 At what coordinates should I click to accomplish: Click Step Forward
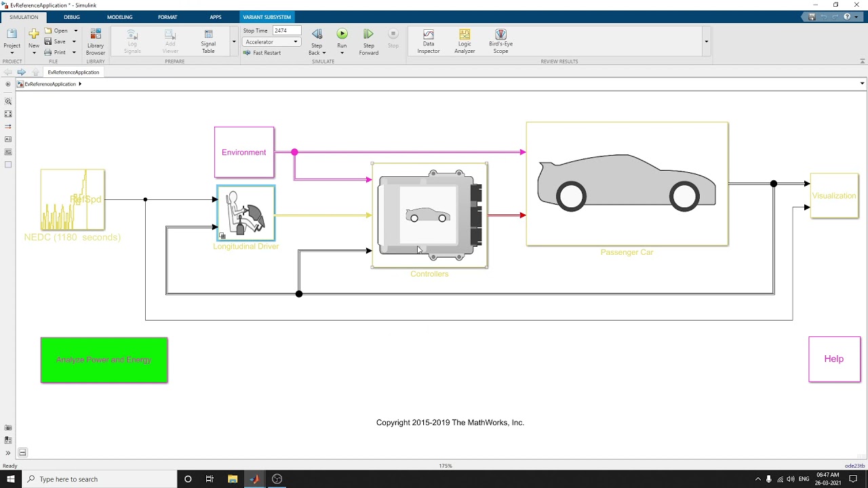368,41
